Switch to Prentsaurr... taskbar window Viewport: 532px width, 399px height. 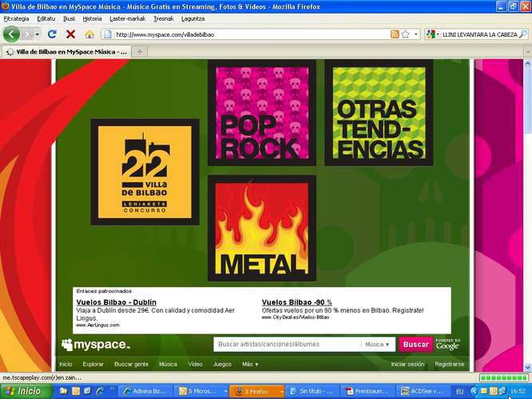coord(367,392)
